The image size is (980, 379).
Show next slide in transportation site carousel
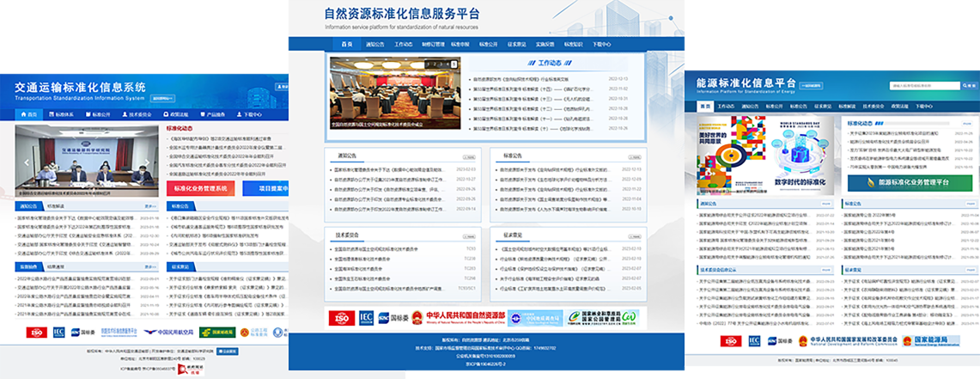point(146,162)
